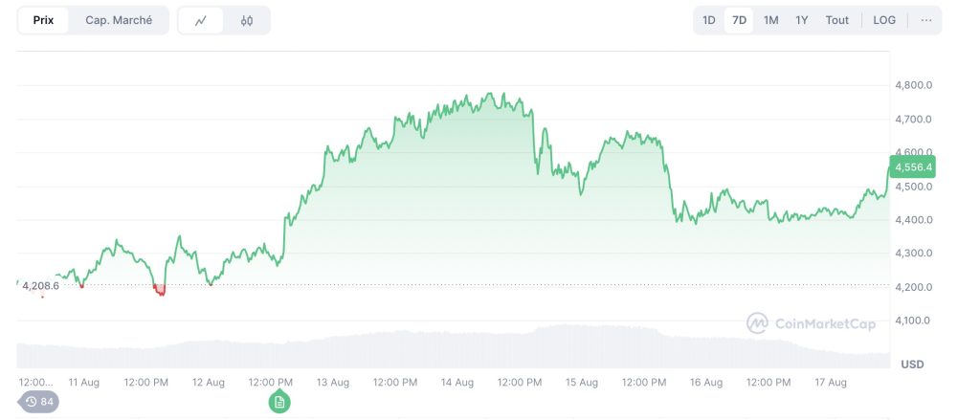
Task: Switch to Cap. Marché tab
Action: tap(119, 20)
